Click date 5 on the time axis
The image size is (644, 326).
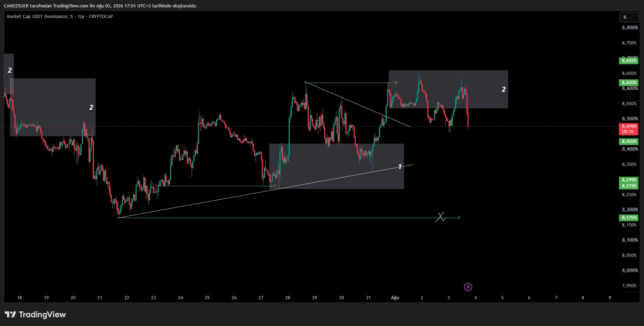click(502, 298)
